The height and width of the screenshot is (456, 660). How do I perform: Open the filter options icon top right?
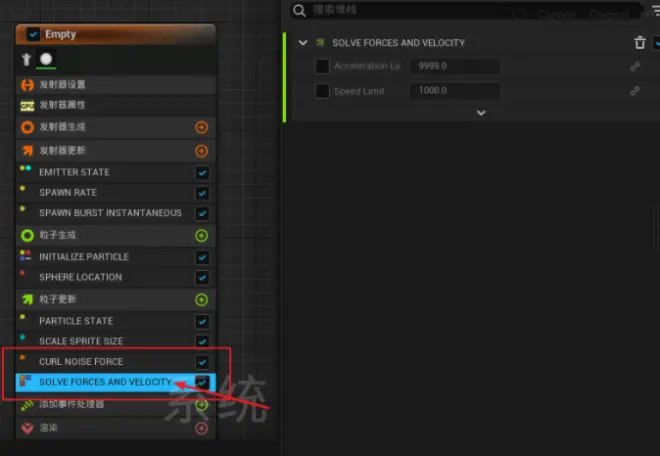point(656,11)
